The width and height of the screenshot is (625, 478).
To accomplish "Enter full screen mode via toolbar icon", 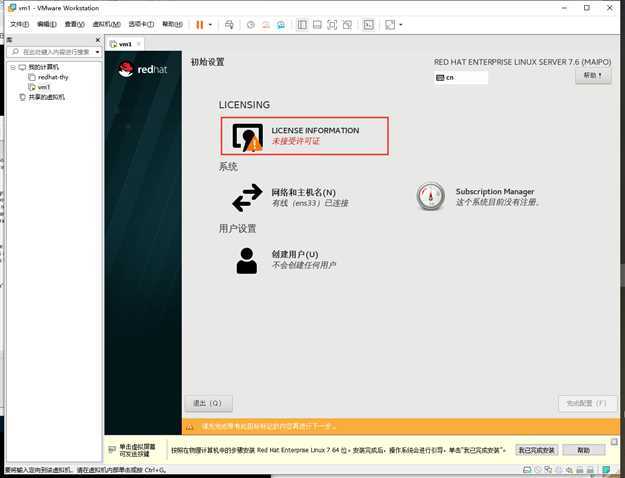I will 332,25.
